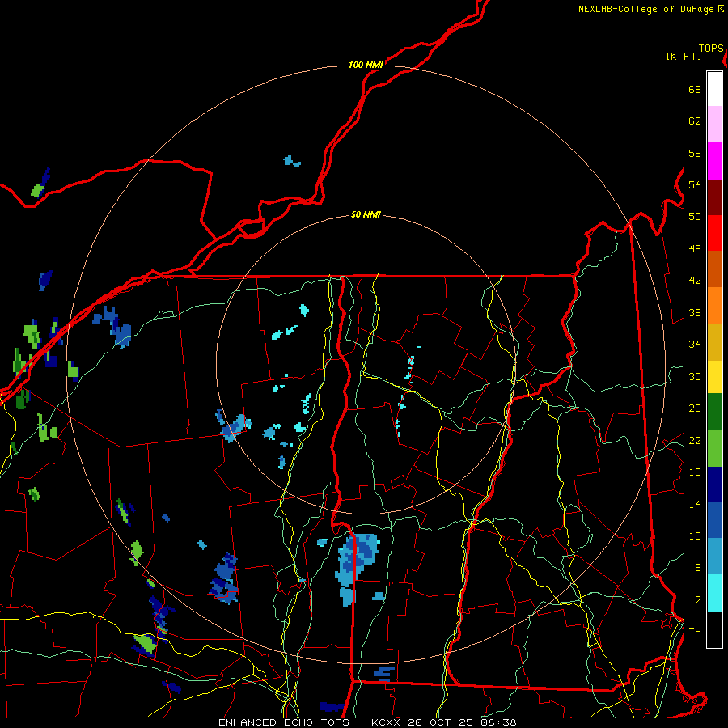This screenshot has width=728, height=728.
Task: Select the dark red legend swatch
Action: 714,197
